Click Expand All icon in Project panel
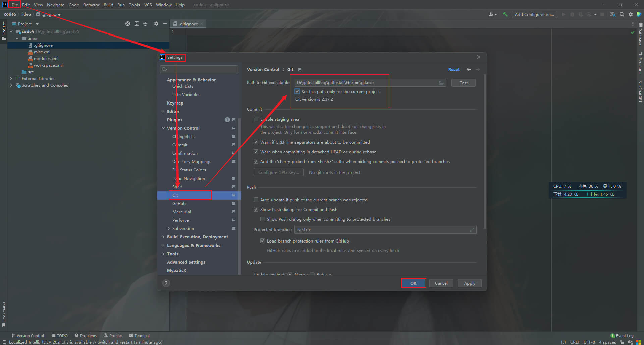The image size is (644, 345). [137, 24]
